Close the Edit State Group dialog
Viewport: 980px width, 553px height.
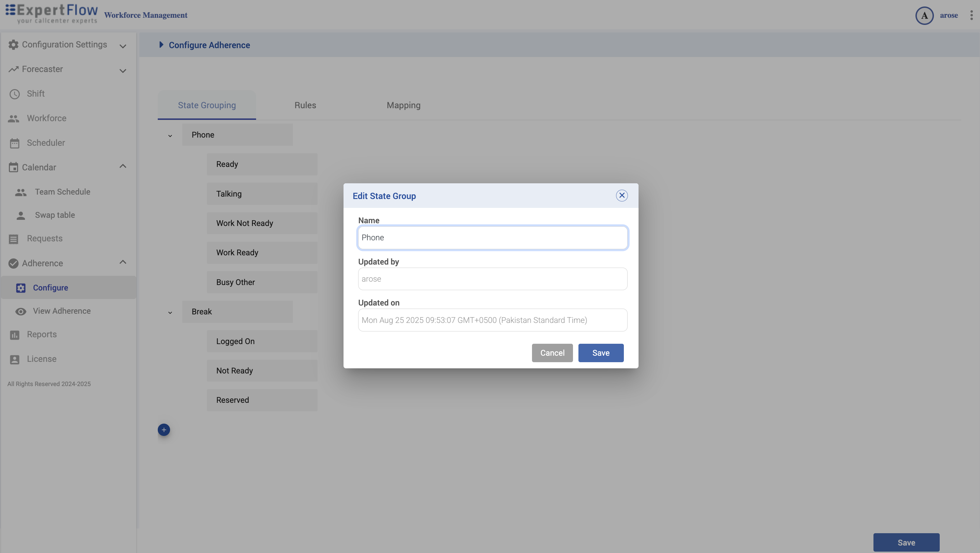pyautogui.click(x=621, y=196)
